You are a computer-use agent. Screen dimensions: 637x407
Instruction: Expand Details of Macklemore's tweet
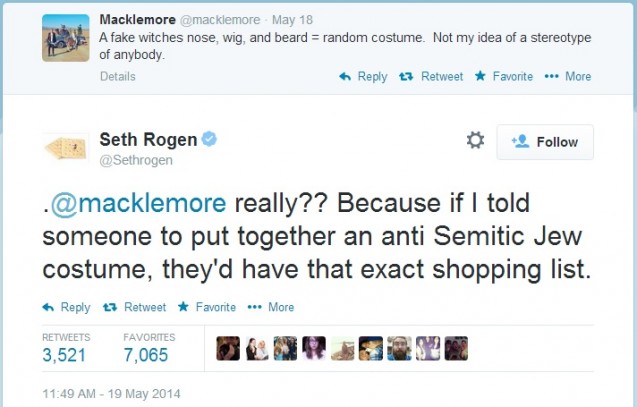117,76
